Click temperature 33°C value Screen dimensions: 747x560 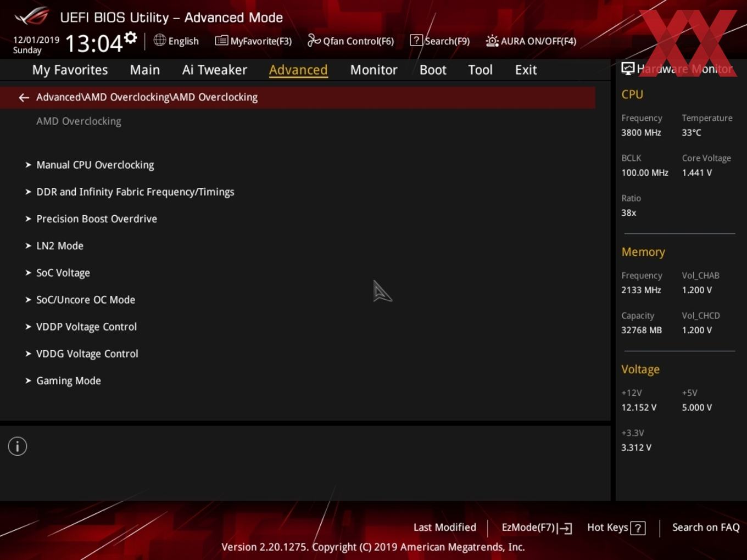tap(692, 132)
